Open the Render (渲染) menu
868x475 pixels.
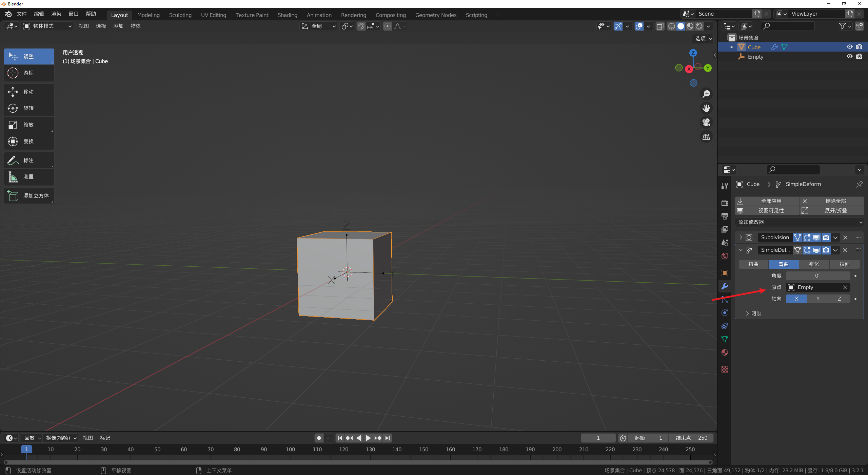[x=56, y=14]
